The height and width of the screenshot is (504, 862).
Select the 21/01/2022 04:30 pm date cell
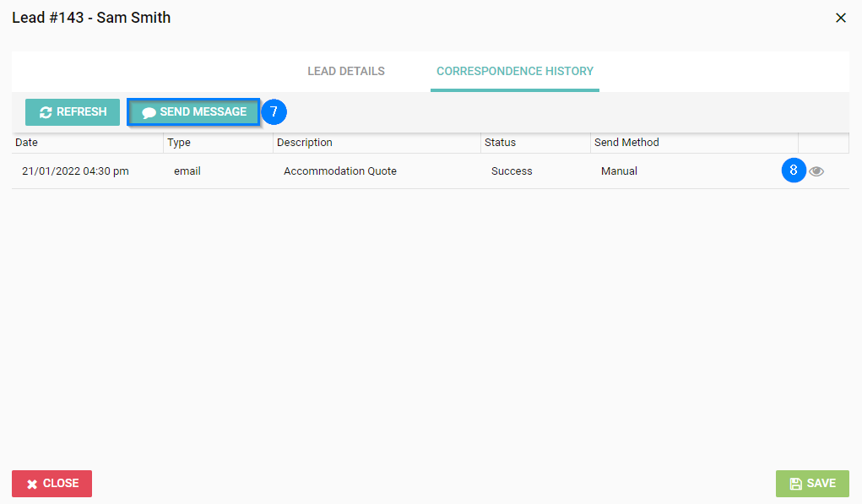pyautogui.click(x=75, y=171)
